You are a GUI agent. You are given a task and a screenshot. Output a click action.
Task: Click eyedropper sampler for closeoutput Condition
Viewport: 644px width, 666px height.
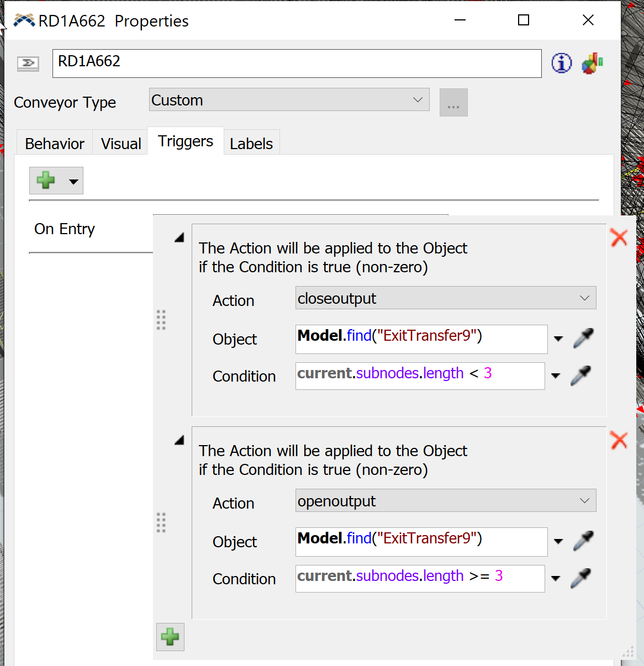(x=581, y=376)
